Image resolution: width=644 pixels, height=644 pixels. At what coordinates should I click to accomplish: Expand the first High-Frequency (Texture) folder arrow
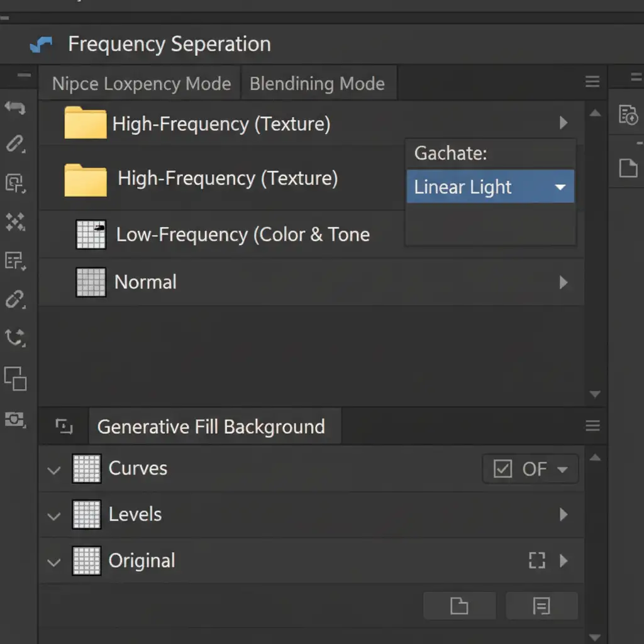(563, 123)
